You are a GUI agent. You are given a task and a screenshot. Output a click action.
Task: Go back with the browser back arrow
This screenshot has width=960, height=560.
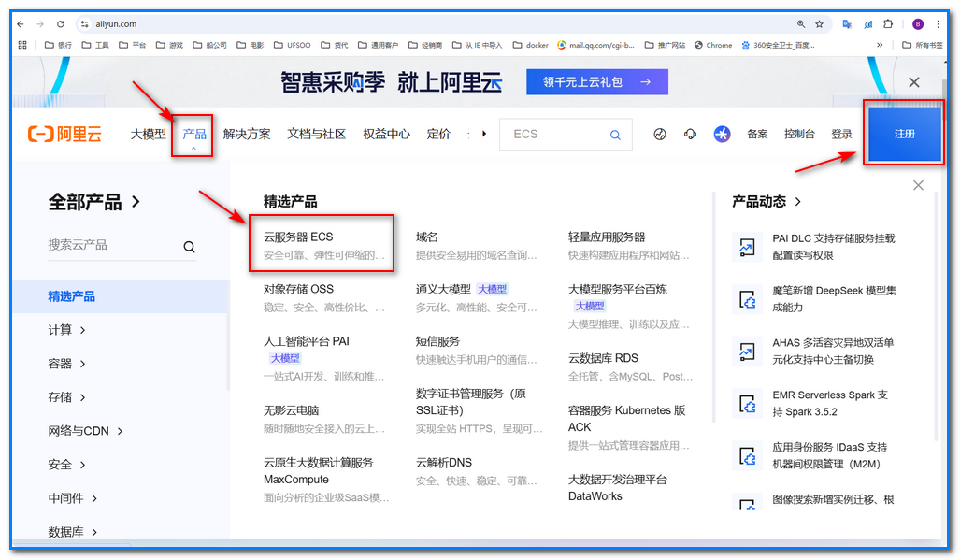pos(21,24)
